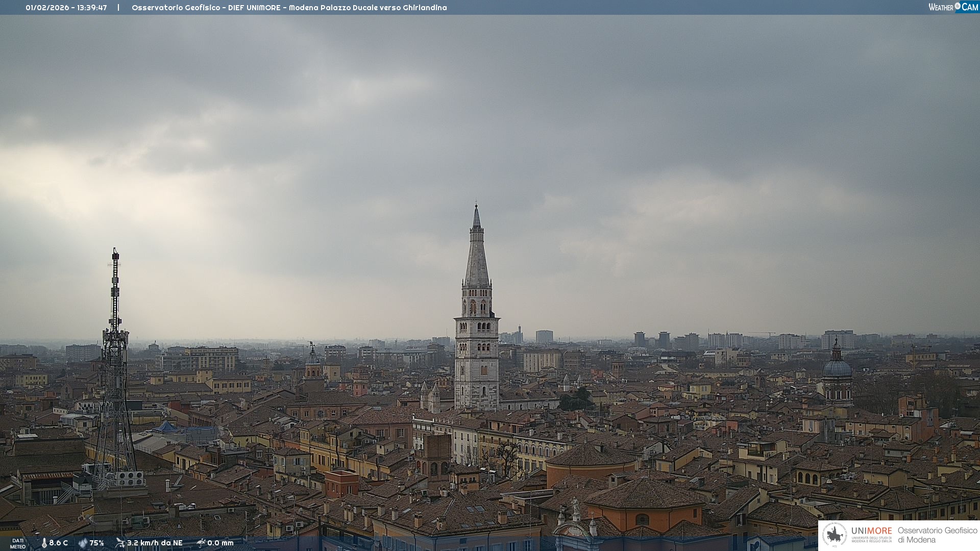Click the 3.2 km/h da NE wind reading

[x=155, y=543]
